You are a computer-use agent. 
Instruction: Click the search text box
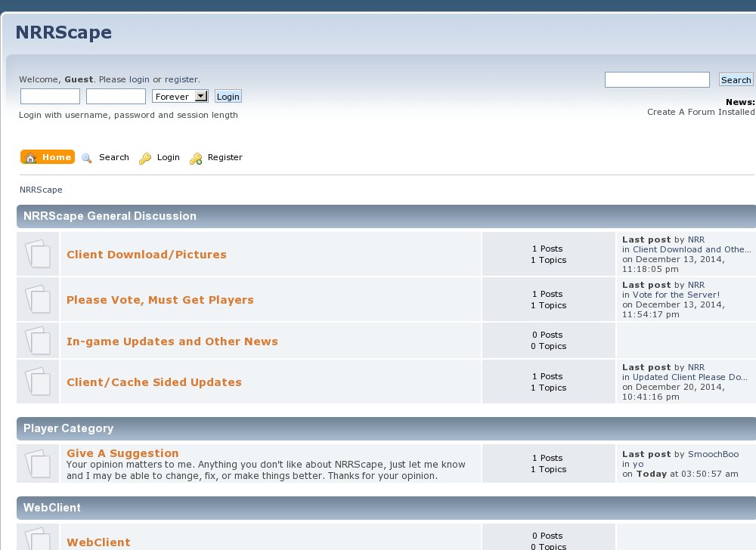(x=657, y=80)
